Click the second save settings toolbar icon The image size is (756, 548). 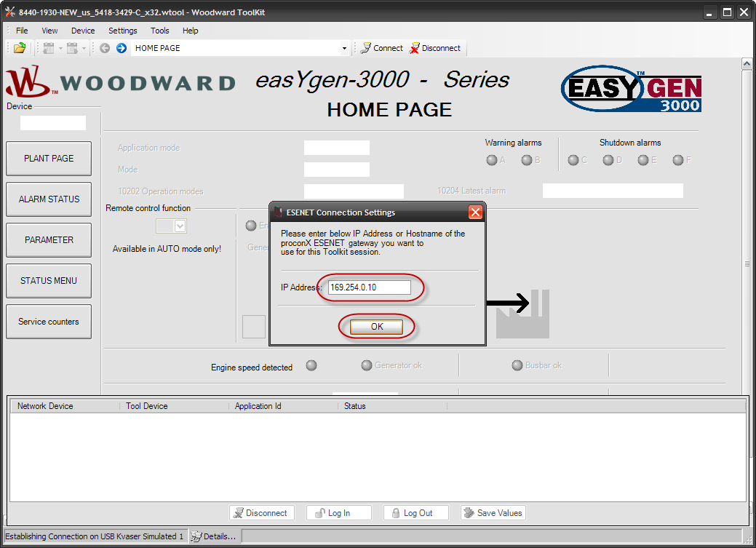(x=72, y=48)
